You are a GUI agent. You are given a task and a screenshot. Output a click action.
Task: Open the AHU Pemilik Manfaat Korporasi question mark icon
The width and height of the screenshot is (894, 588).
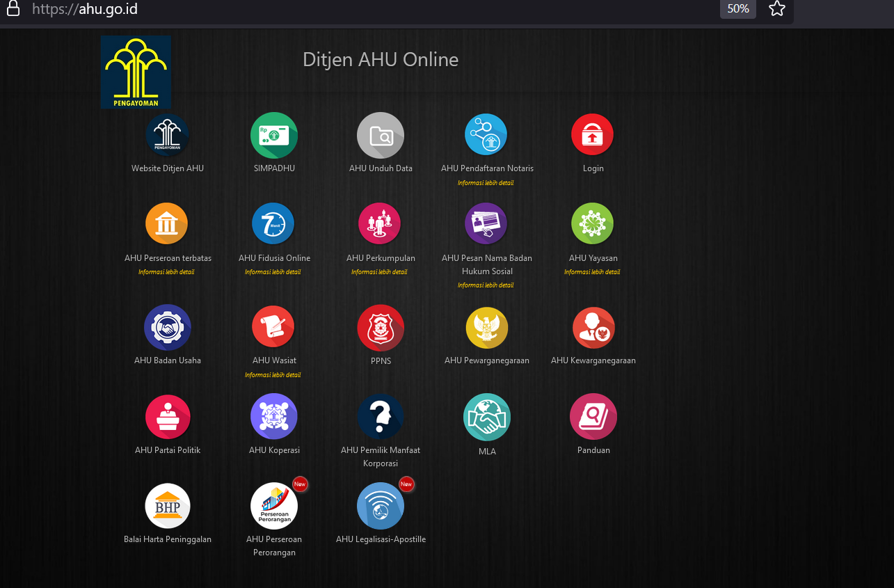click(x=381, y=417)
